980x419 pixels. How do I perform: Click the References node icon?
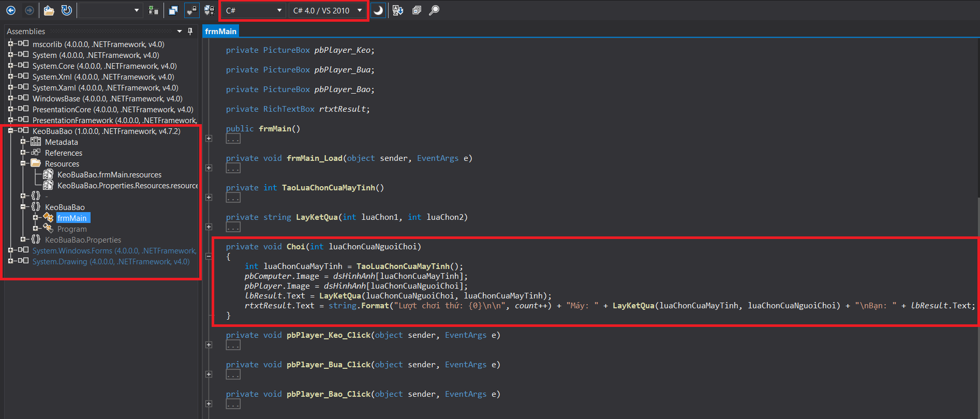pyautogui.click(x=36, y=153)
